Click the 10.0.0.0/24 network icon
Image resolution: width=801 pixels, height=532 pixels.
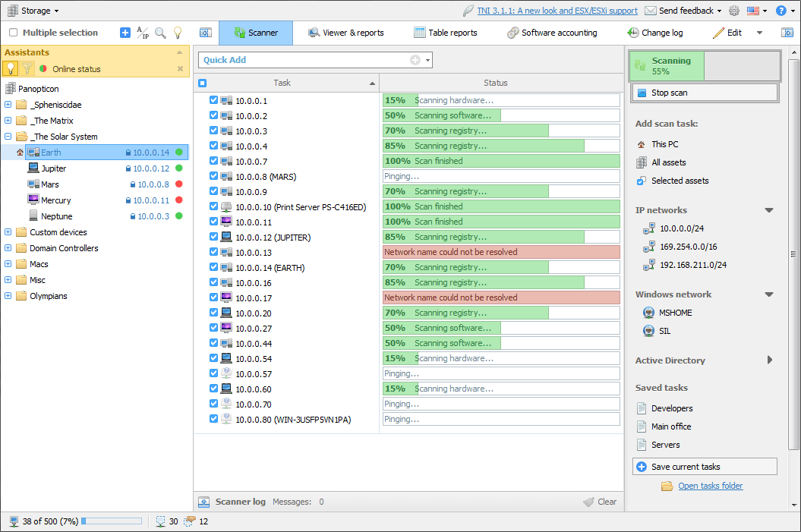[648, 228]
